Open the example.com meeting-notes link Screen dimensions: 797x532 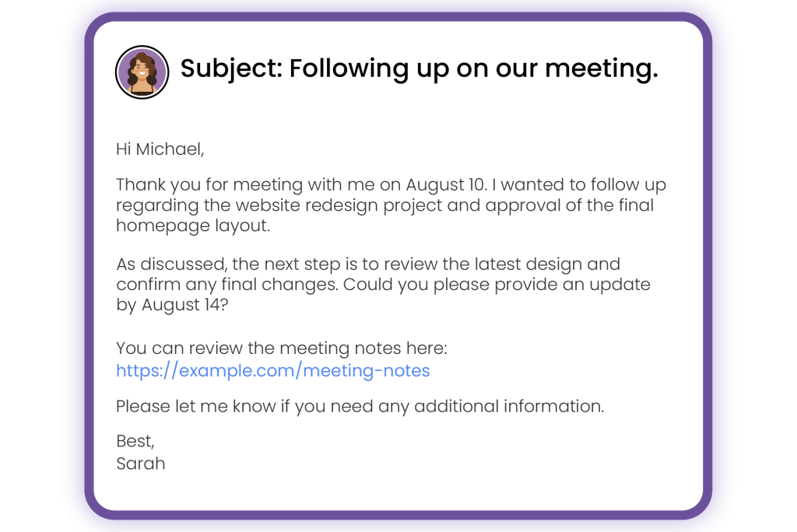click(273, 370)
